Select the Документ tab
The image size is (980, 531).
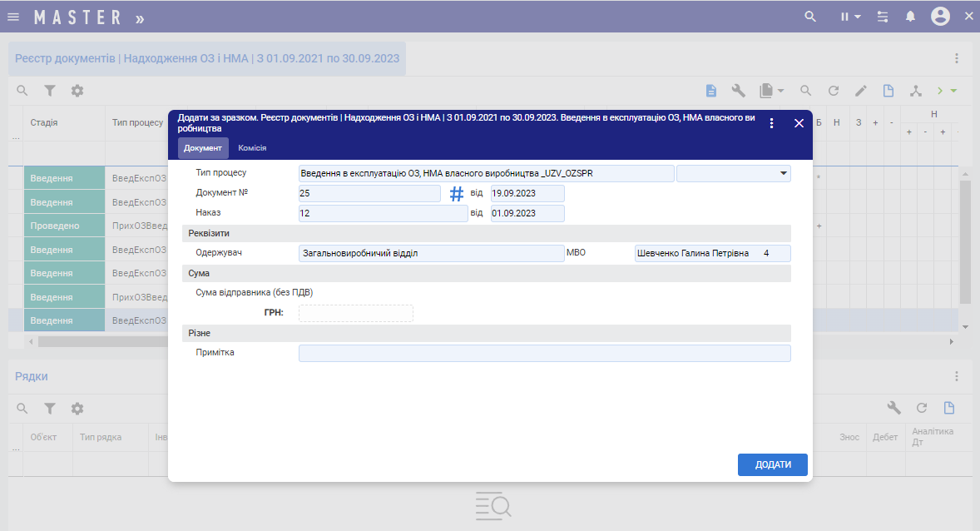click(x=203, y=148)
